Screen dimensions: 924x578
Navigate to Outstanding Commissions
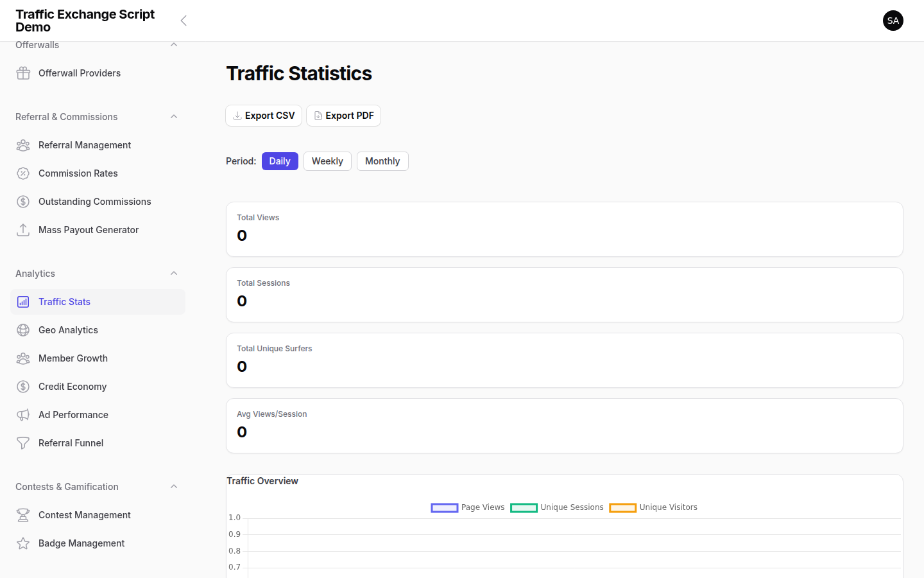click(x=95, y=201)
